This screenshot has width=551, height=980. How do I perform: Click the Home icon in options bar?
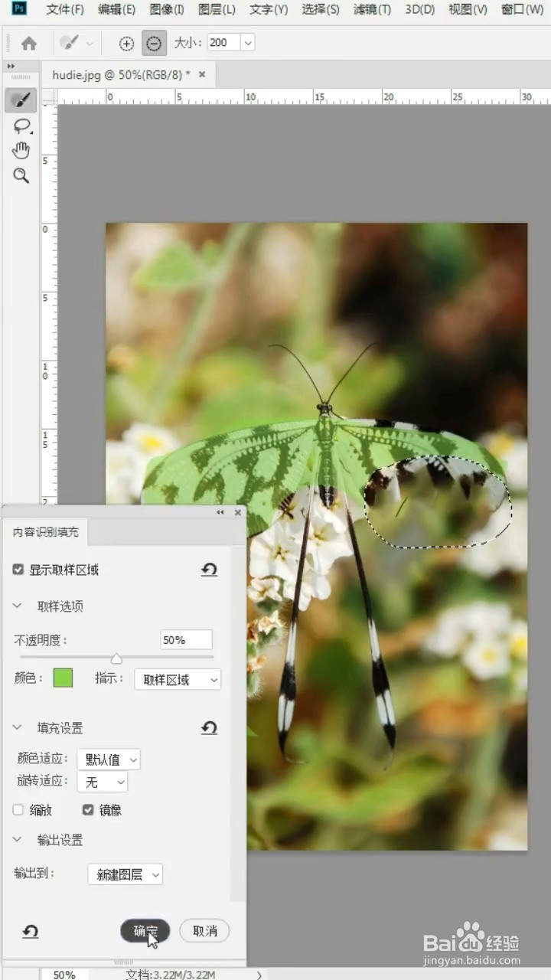[x=29, y=44]
